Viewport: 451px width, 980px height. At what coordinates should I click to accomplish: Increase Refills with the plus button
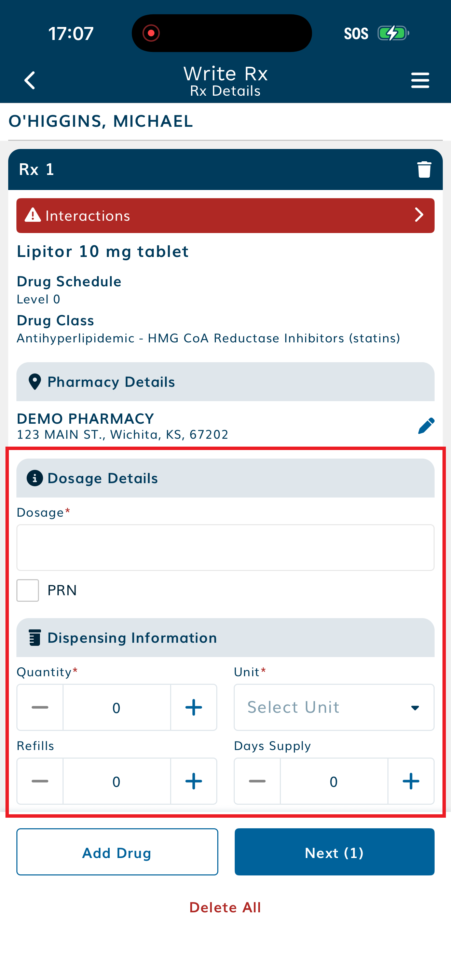pos(194,781)
